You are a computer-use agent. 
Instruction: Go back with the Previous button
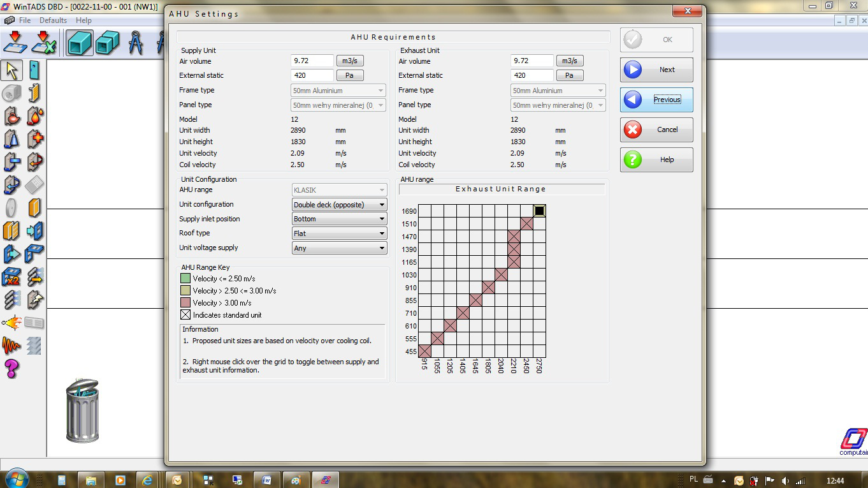tap(656, 100)
